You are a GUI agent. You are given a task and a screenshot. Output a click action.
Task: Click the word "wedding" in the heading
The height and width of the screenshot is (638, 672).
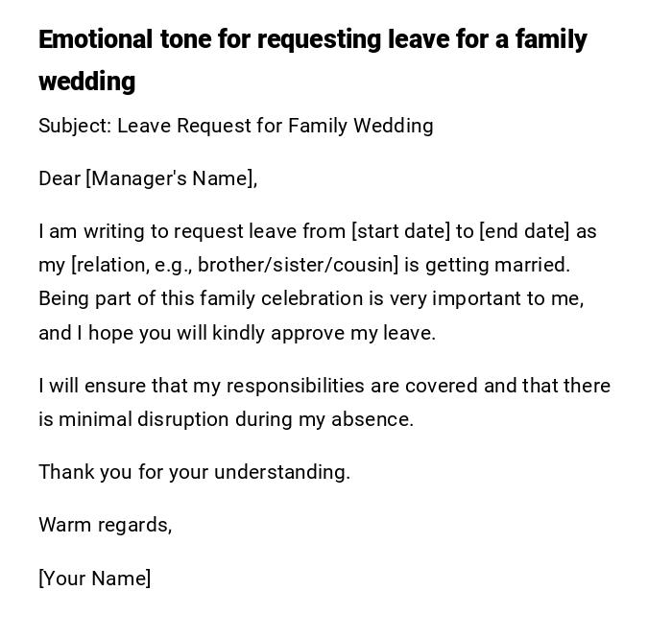pyautogui.click(x=86, y=82)
